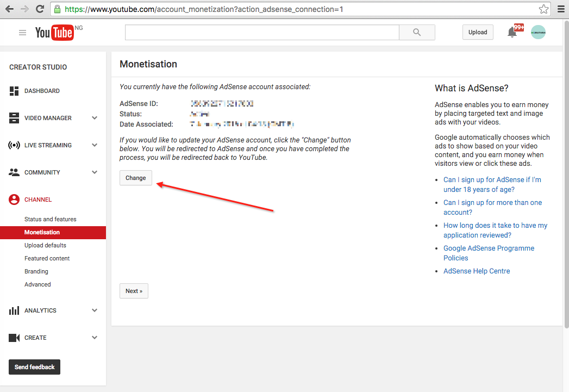Click the Community label
Image resolution: width=569 pixels, height=392 pixels.
point(42,173)
